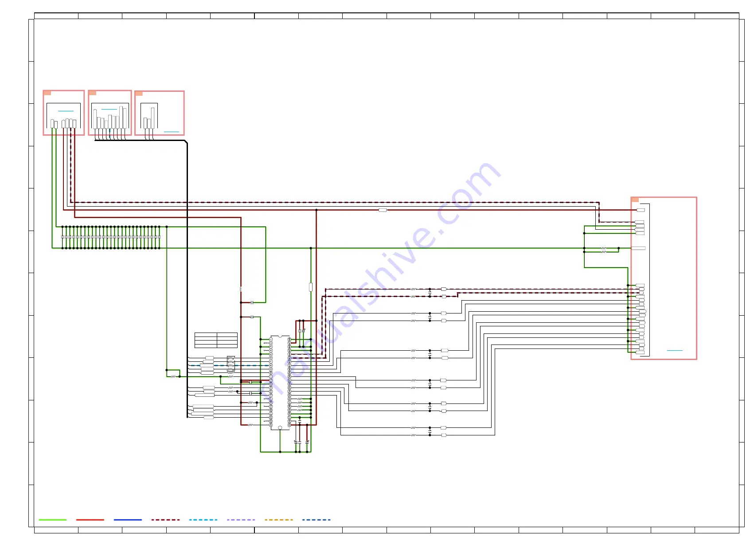The image size is (754, 560).
Task: Select the dashed dark-blue legend line
Action: 316,520
